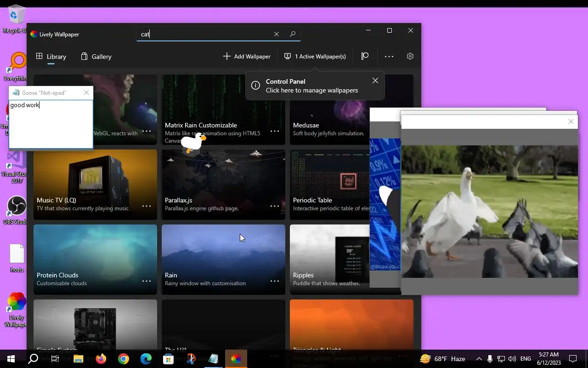Close the Goose Not-epad window

(86, 92)
